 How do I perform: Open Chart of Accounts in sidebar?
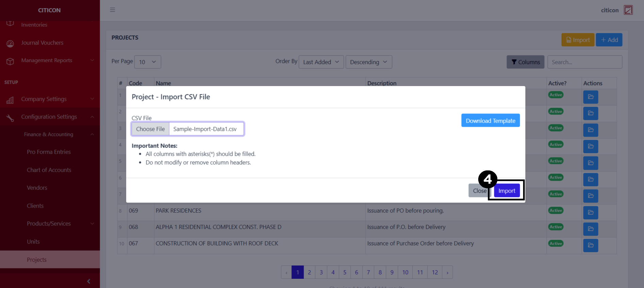coord(49,170)
